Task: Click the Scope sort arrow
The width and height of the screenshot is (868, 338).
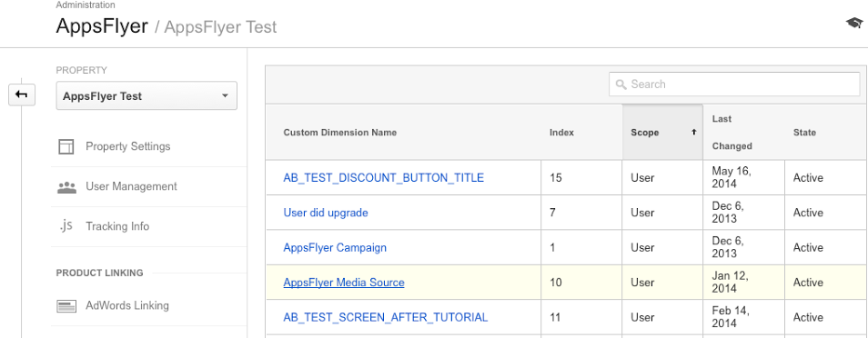Action: coord(693,133)
